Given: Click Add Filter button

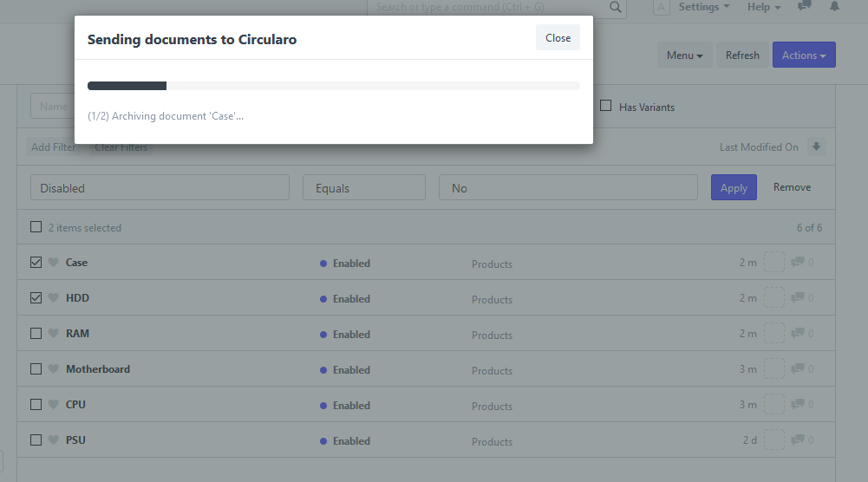Looking at the screenshot, I should click(53, 147).
